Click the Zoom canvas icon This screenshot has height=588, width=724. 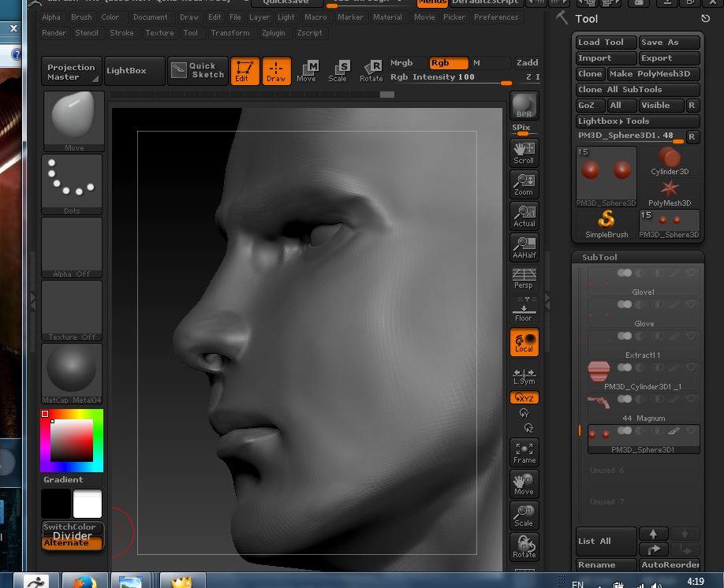[x=524, y=184]
